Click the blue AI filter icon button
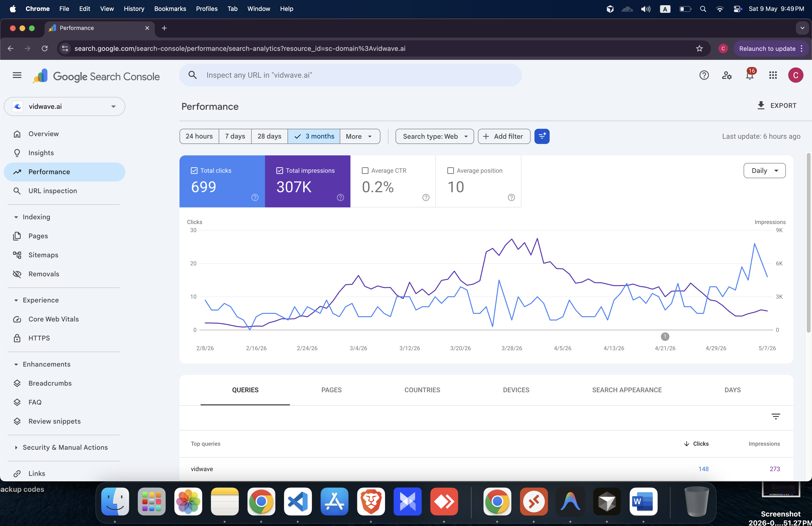Viewport: 812px width, 526px height. pos(542,136)
